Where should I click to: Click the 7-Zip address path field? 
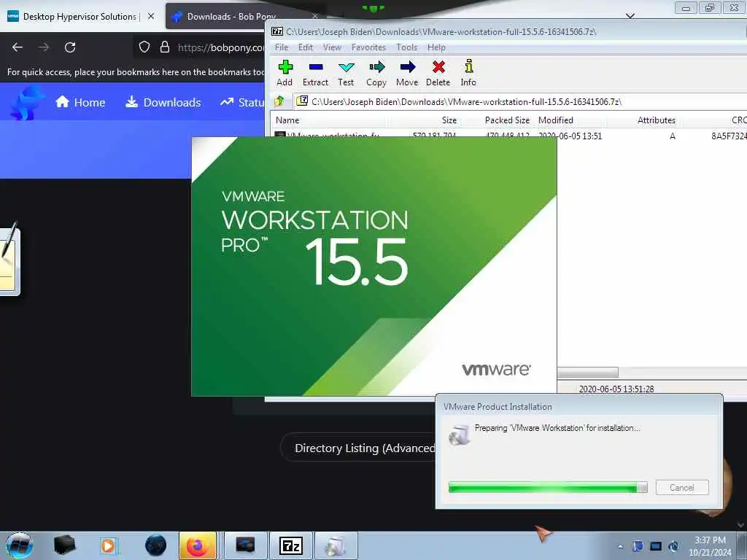click(x=519, y=101)
